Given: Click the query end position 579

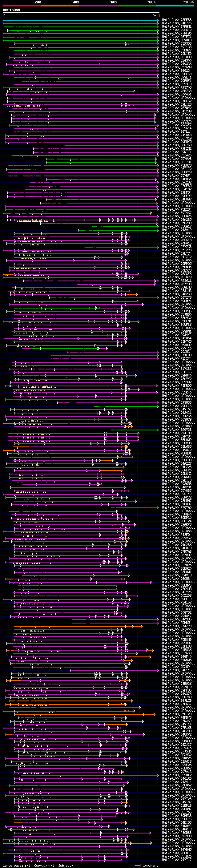Looking at the screenshot, I should pyautogui.click(x=155, y=15).
